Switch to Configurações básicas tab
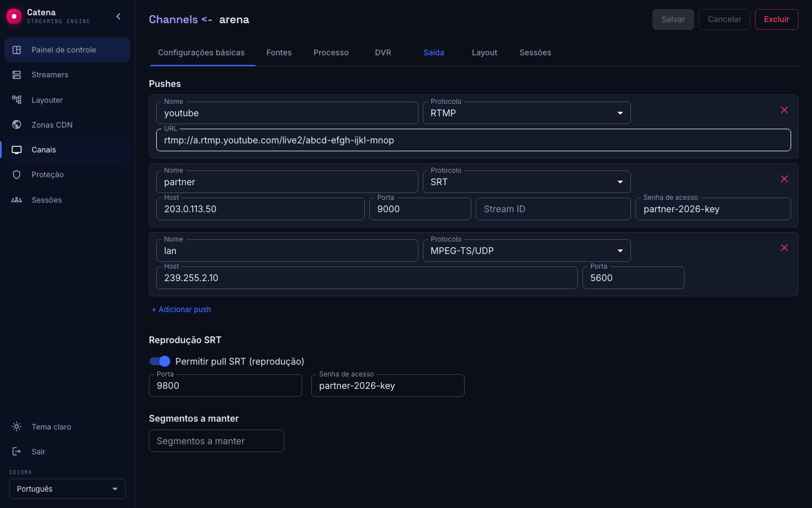The image size is (812, 508). coord(201,52)
